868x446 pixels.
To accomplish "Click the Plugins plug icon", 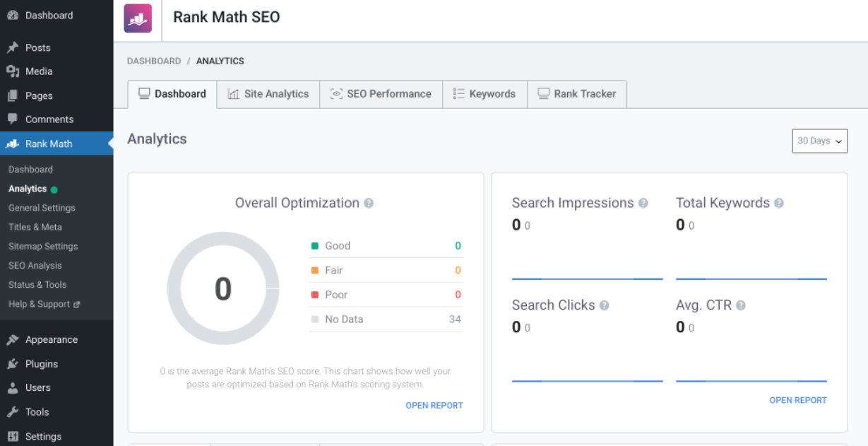I will click(13, 364).
